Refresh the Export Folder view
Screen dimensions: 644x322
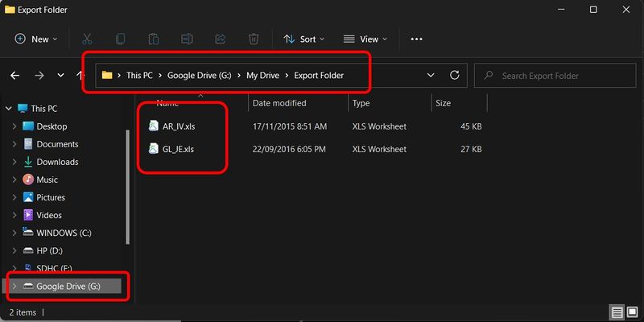[x=455, y=76]
